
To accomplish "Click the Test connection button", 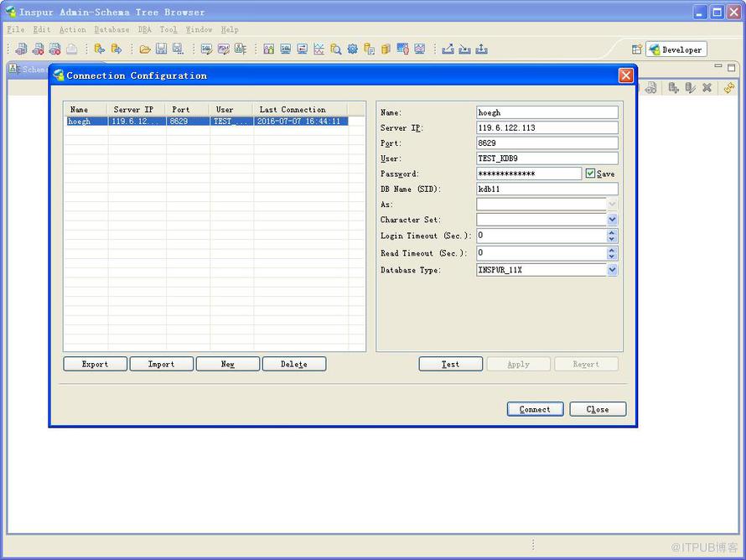I will point(451,364).
